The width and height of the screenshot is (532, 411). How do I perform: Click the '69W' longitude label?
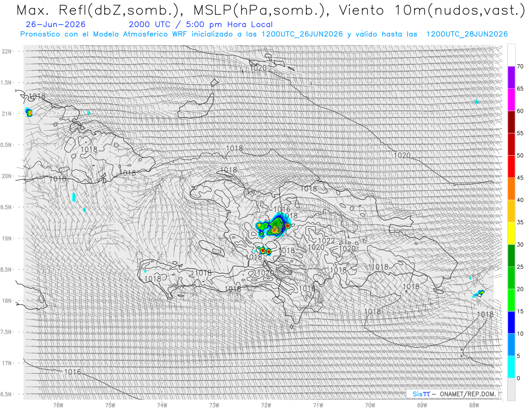(x=422, y=405)
